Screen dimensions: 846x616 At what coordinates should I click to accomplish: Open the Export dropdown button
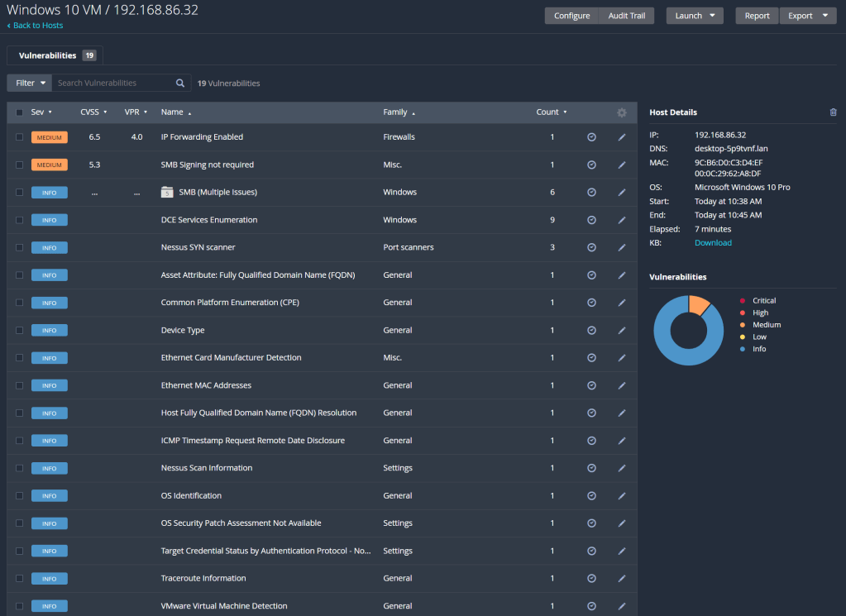(x=807, y=16)
